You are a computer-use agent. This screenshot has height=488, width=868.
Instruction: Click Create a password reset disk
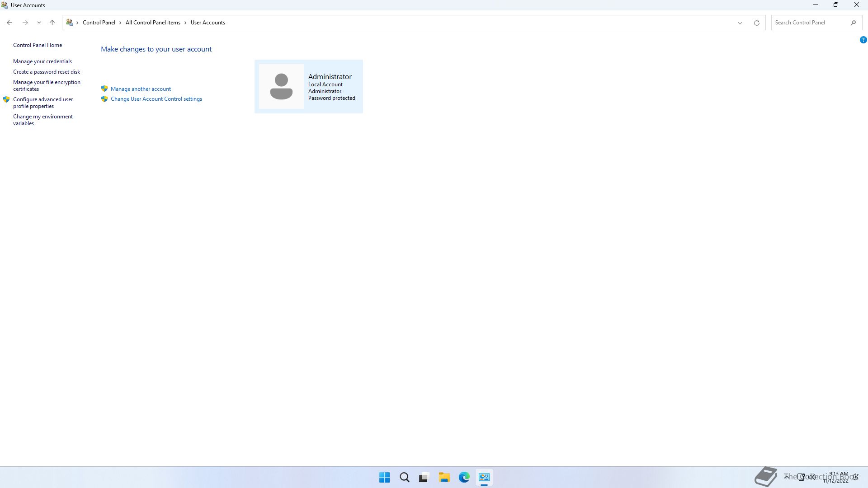[47, 72]
